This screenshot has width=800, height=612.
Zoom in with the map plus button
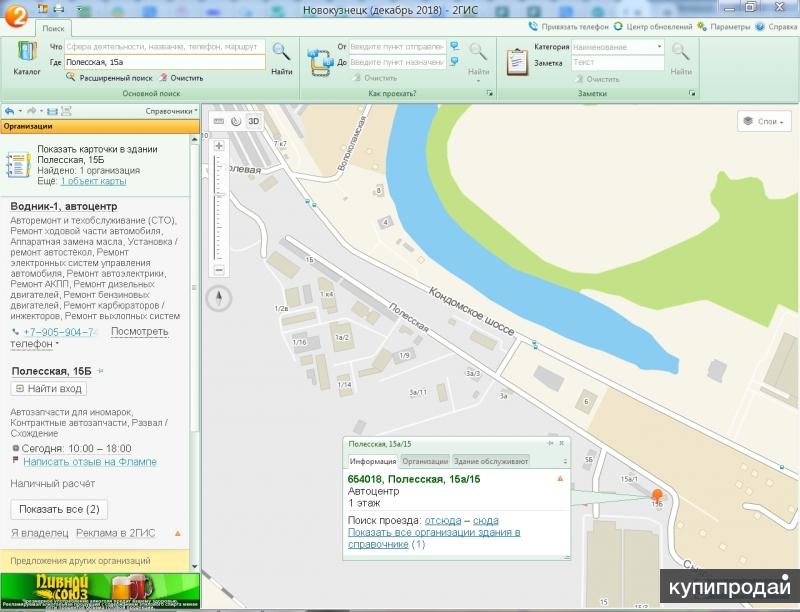point(219,146)
